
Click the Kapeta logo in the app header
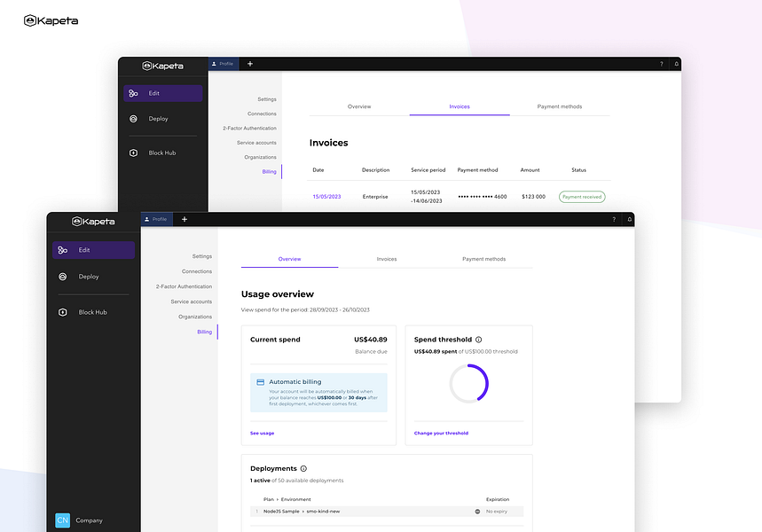point(94,221)
